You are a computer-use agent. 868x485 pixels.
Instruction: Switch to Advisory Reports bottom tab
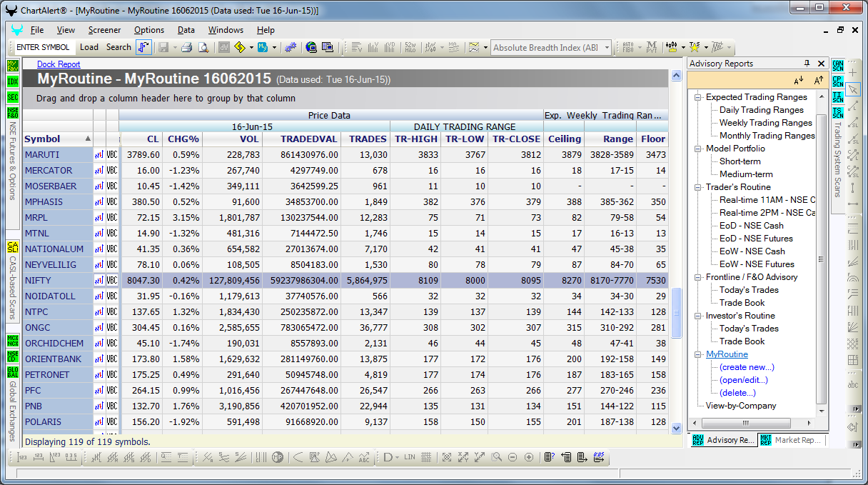[722, 440]
